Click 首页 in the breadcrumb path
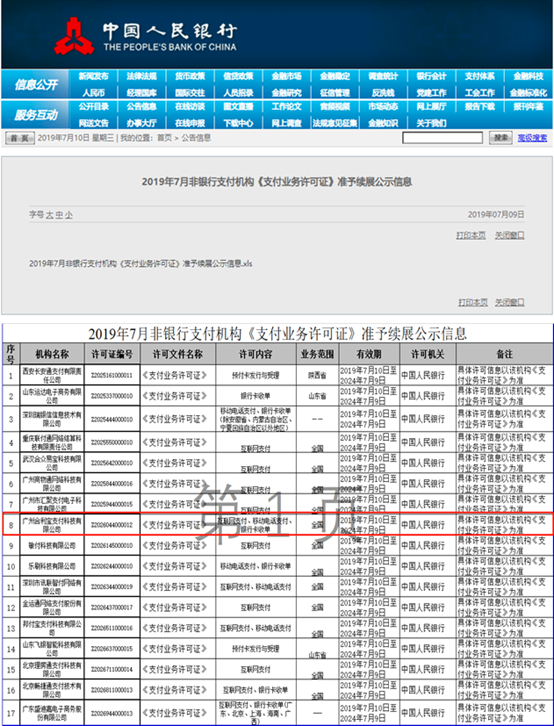 164,138
